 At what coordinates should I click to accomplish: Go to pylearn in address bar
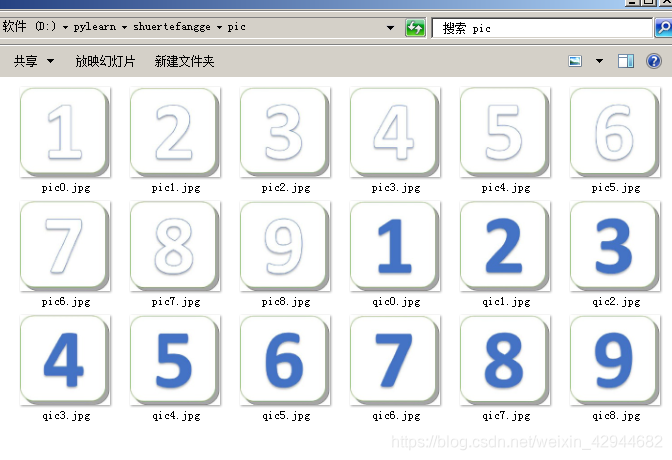[95, 27]
